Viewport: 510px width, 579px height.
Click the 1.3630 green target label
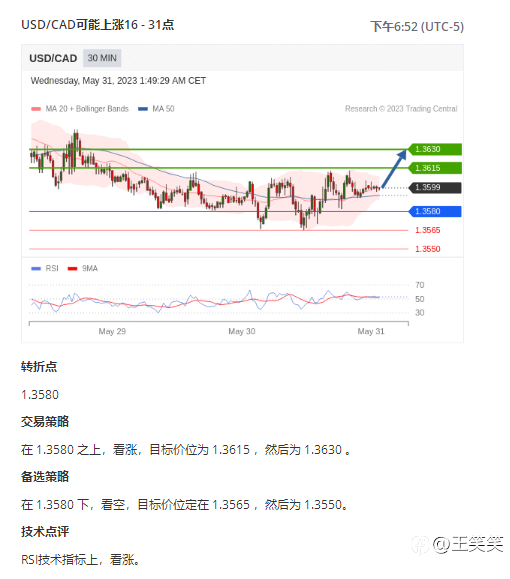click(435, 149)
